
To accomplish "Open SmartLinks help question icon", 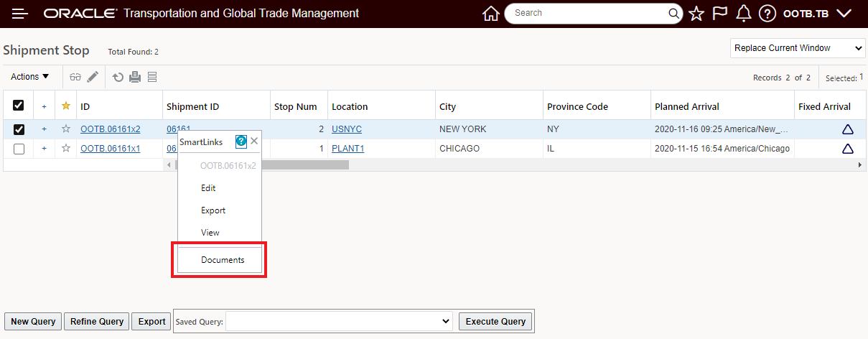I will coord(241,142).
